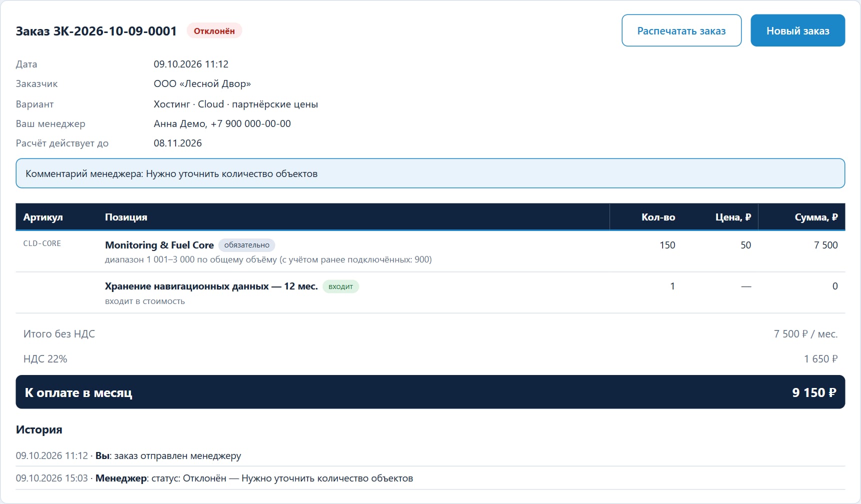Click the date value '09.10.2026 11:12'
The image size is (861, 504).
[x=191, y=64]
